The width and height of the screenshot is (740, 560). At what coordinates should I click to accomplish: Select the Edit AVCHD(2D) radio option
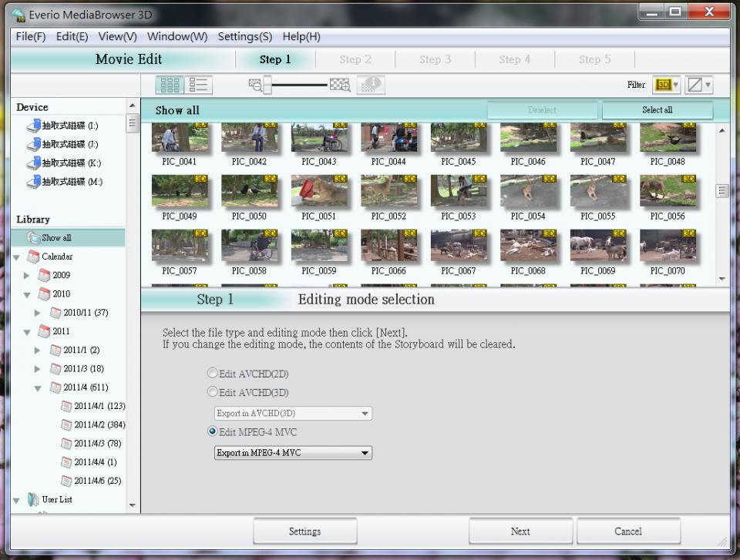tap(213, 374)
